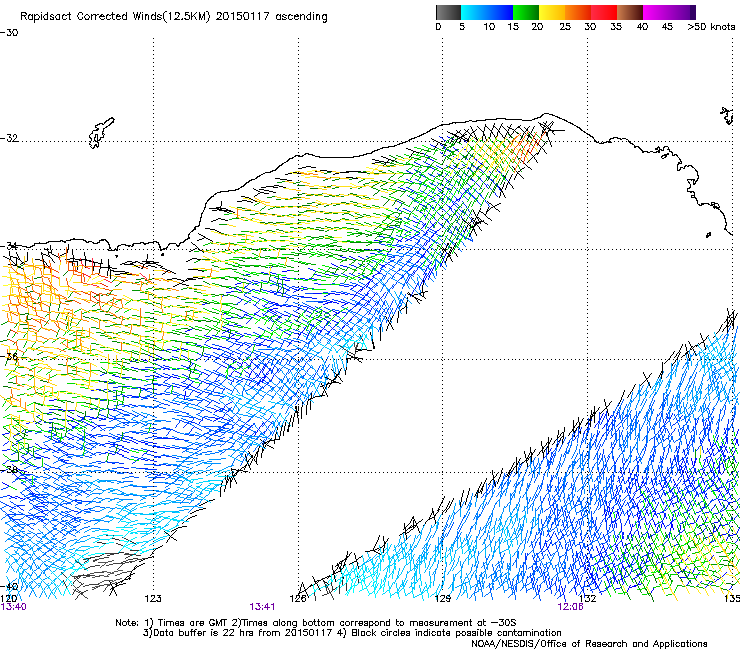Click the brown 35-40 knots legend swatch

(630, 12)
